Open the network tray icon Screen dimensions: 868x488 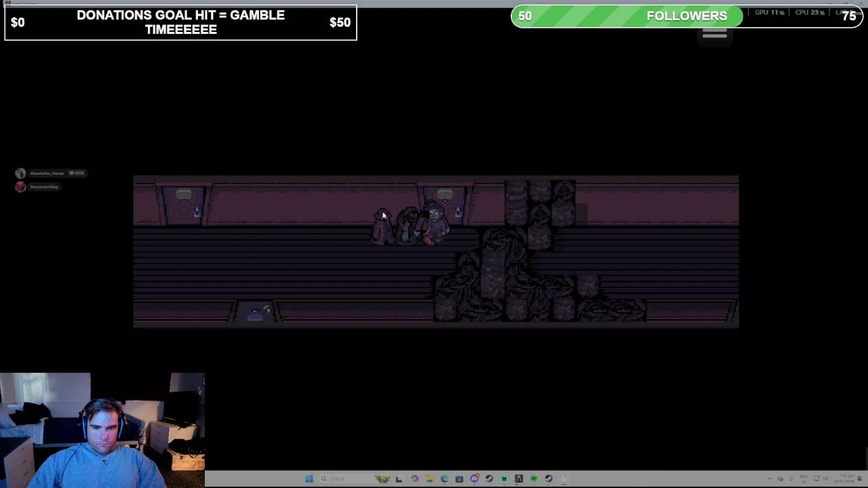tap(816, 479)
